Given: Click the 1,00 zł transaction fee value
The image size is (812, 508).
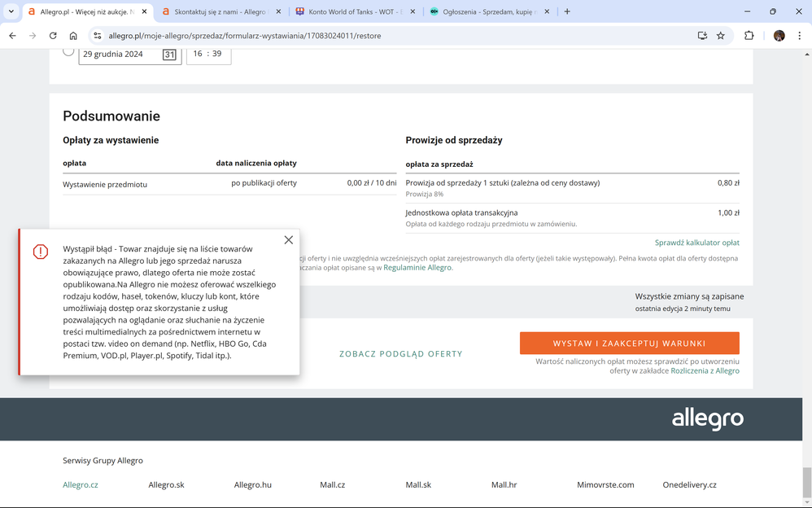Looking at the screenshot, I should tap(728, 212).
